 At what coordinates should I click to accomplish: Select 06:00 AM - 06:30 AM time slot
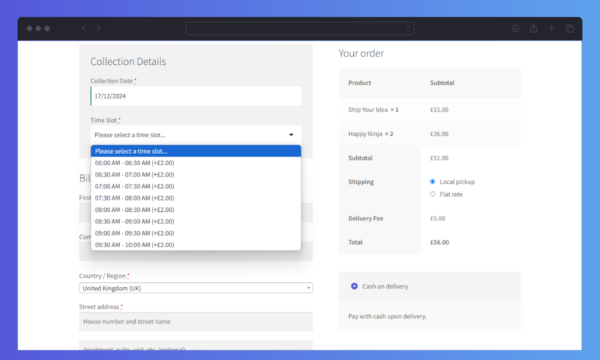click(196, 163)
